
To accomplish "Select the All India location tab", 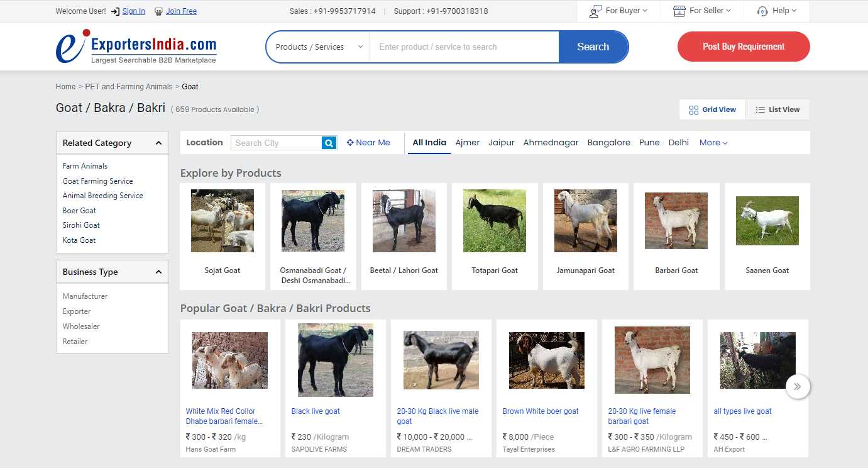I will point(429,143).
